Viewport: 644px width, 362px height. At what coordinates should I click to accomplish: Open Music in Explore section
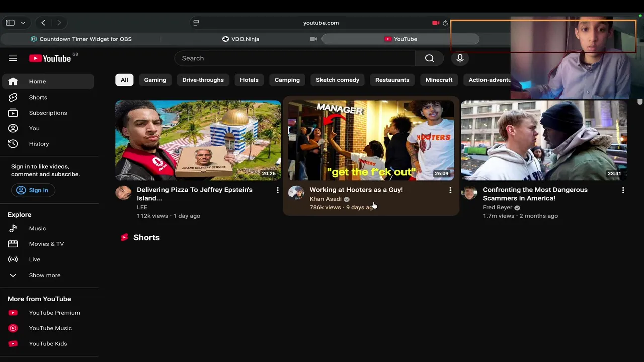click(x=48, y=228)
